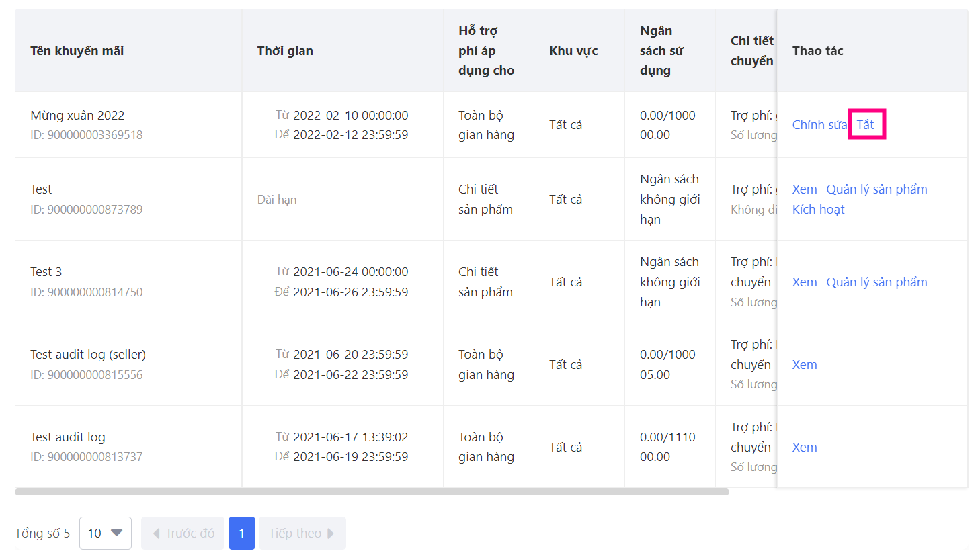Click Chỉnh sửa for Mừng xuân 2022
Viewport: 980px width, 553px height.
819,124
